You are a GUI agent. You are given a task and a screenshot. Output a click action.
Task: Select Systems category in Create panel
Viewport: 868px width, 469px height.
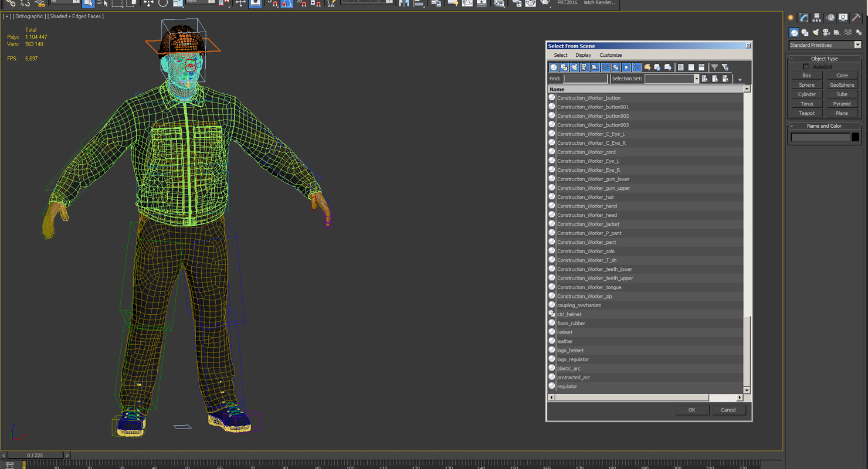(x=859, y=33)
